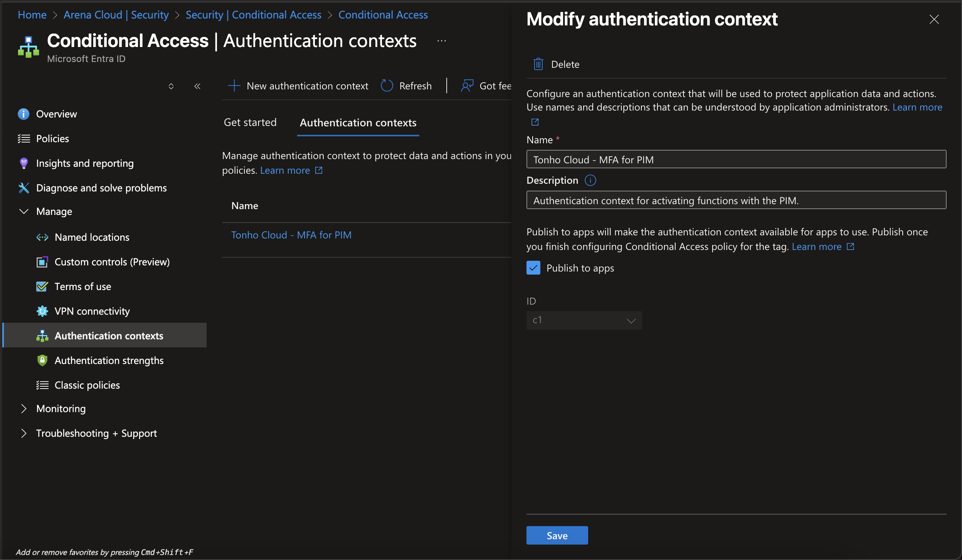This screenshot has height=560, width=962.
Task: Click the Custom controls (Preview) icon
Action: [x=42, y=262]
